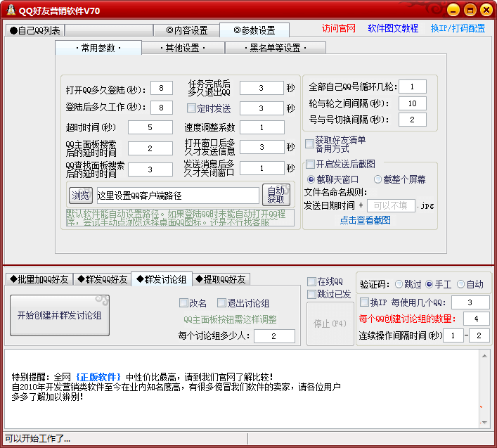
Task: Open the 常用参数 sub-tab
Action: (98, 48)
